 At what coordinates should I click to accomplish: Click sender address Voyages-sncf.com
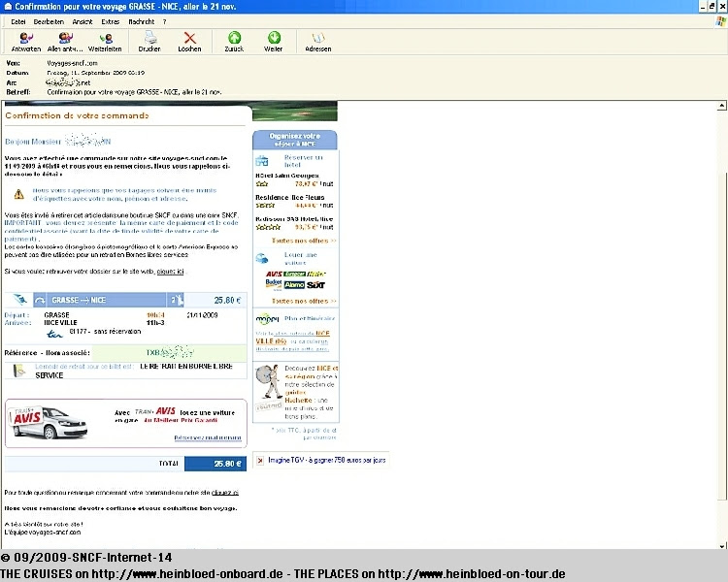coord(72,63)
